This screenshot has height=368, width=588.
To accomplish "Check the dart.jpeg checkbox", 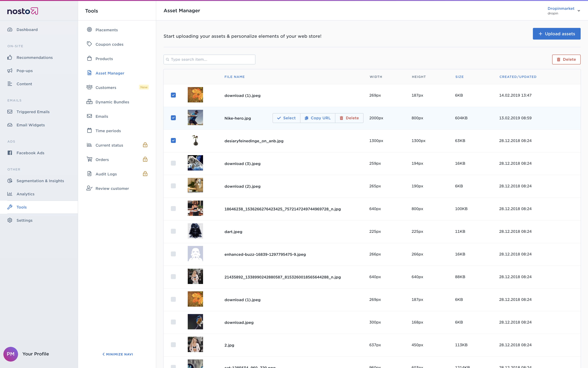I will [x=173, y=231].
